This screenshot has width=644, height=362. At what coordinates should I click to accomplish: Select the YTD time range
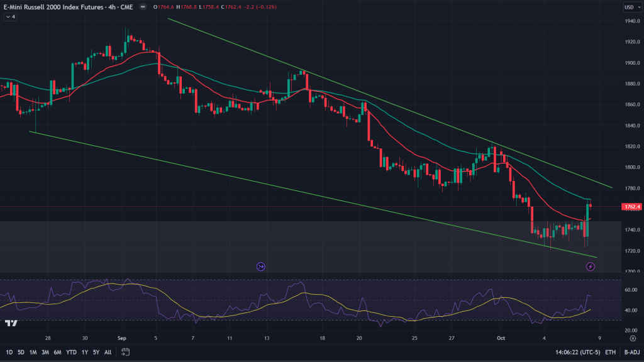click(x=70, y=352)
